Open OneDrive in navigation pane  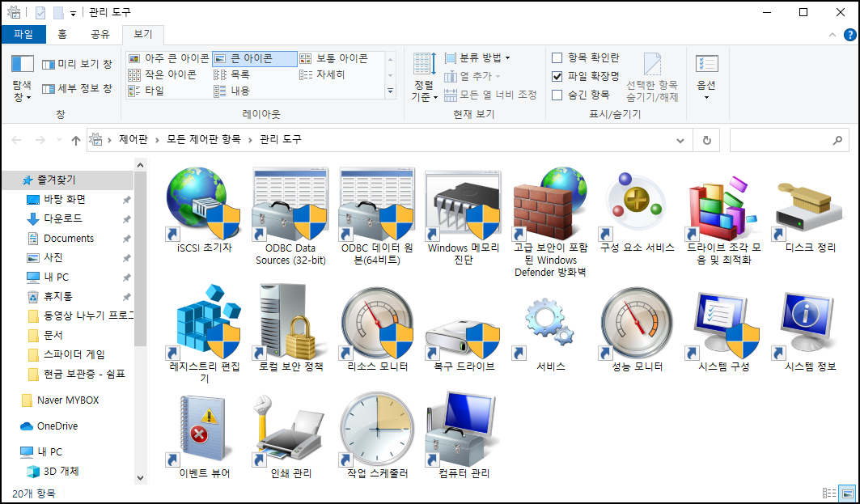pos(57,426)
